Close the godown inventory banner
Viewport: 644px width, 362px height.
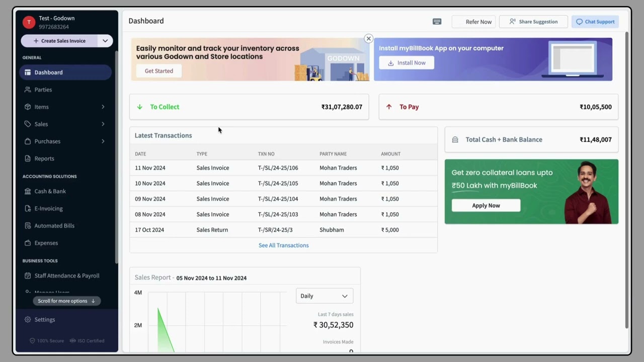tap(368, 38)
